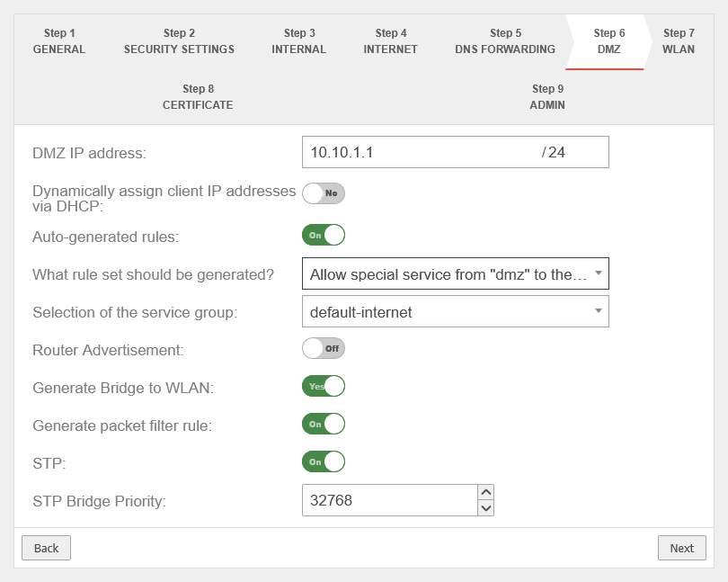The image size is (728, 582).
Task: Open the rule set dropdown
Action: point(455,273)
